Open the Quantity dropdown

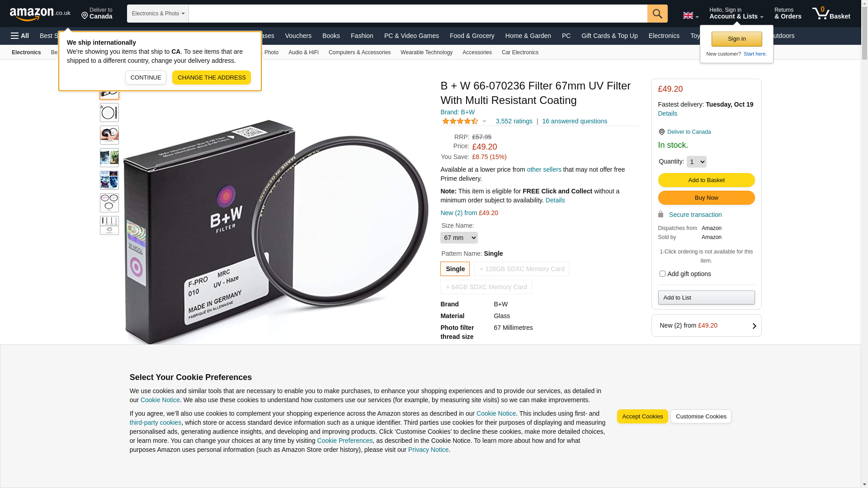[x=696, y=162]
